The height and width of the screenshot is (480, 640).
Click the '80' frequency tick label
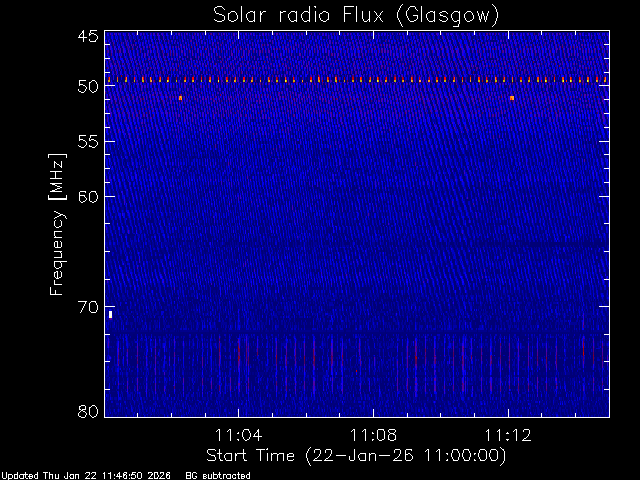(88, 411)
